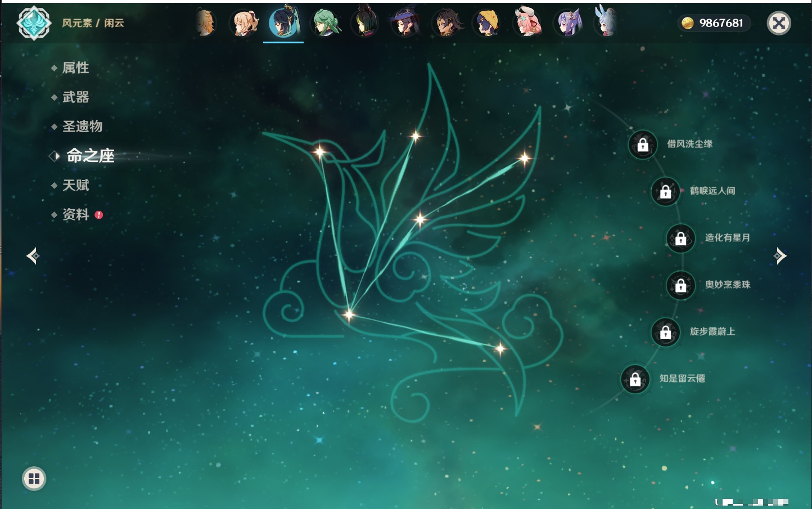Close the character screen with X button
This screenshot has height=509, width=812.
779,23
